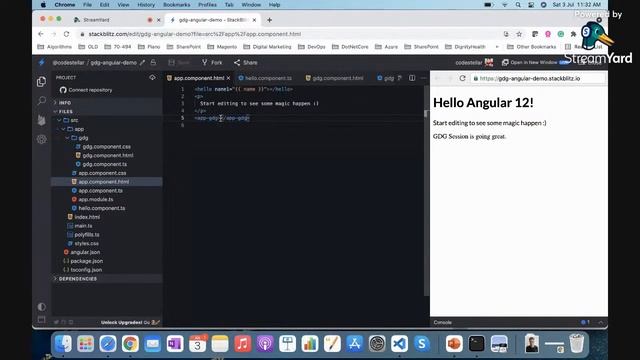Reload the StackBlitz preview pane
The height and width of the screenshot is (360, 640).
(462, 78)
